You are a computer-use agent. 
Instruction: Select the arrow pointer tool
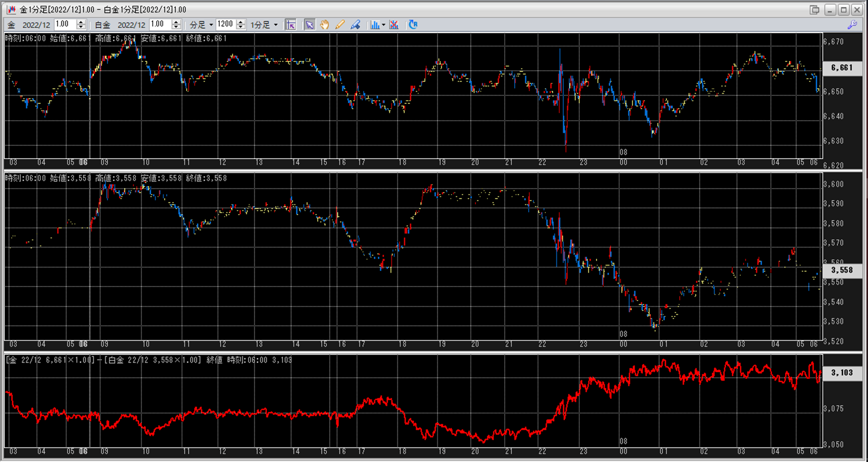(x=309, y=25)
